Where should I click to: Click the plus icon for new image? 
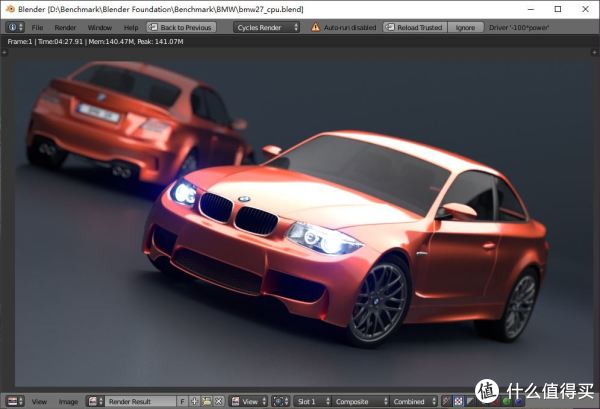(x=194, y=401)
